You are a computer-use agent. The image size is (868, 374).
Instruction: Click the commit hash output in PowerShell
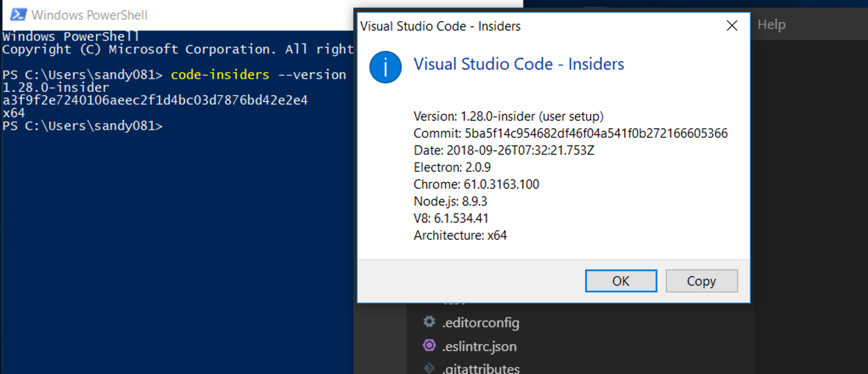pyautogui.click(x=155, y=100)
